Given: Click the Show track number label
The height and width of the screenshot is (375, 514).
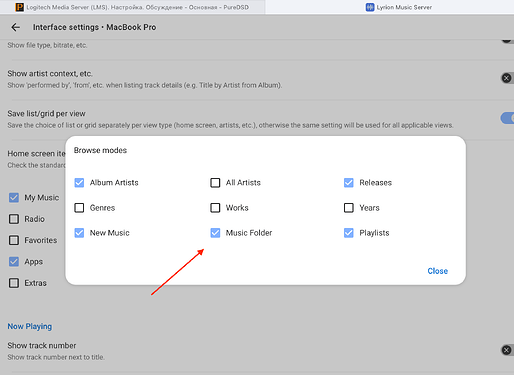Looking at the screenshot, I should [x=42, y=346].
